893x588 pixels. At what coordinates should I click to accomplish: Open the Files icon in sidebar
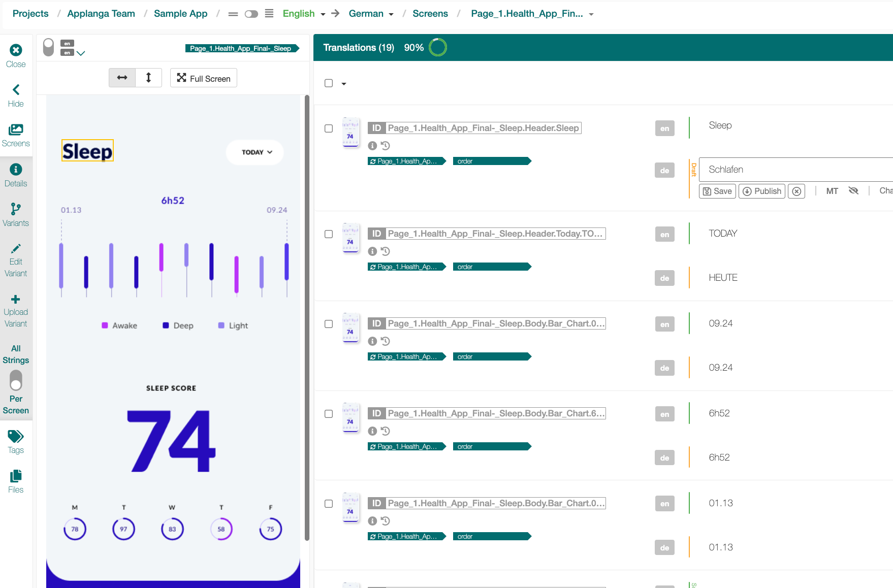(16, 476)
